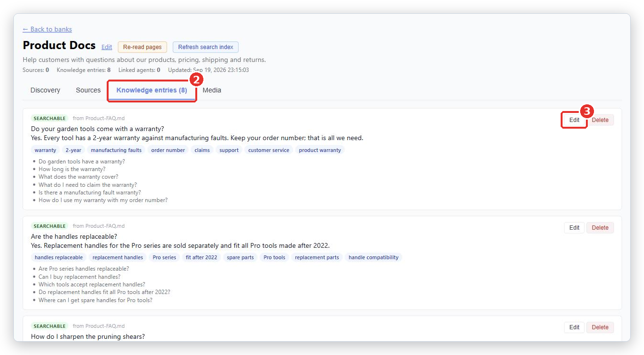The height and width of the screenshot is (355, 644).
Task: Click the 'handle compatibility' tag
Action: [x=373, y=257]
